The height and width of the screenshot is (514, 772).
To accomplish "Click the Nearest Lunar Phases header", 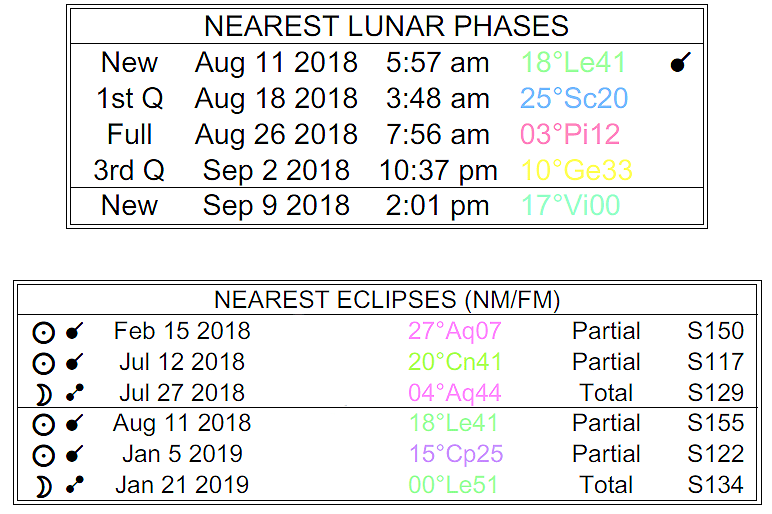I will [386, 26].
